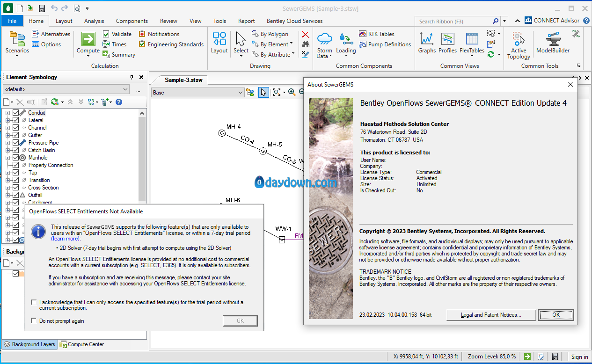Click the Search Ribbon input field

[x=454, y=21]
